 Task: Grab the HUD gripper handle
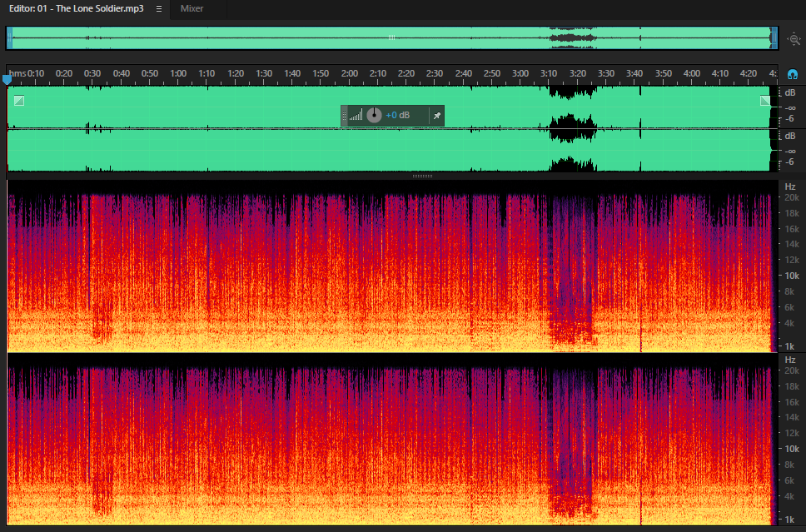coord(345,116)
